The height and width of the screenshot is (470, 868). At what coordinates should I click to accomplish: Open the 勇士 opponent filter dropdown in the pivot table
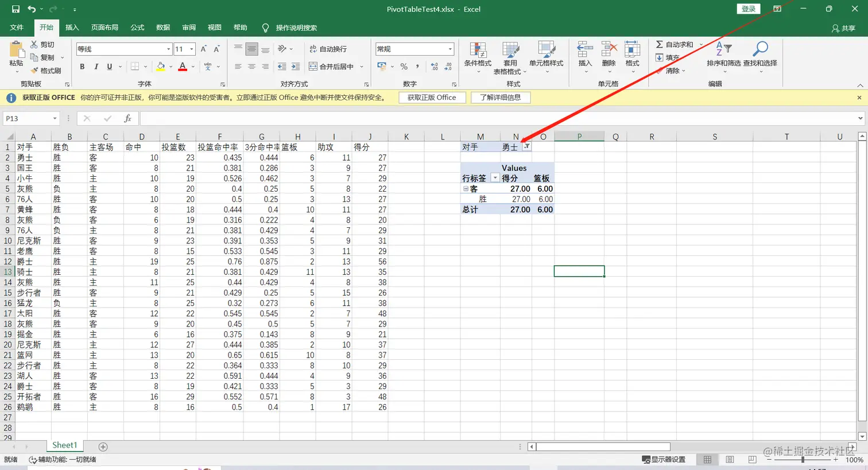(526, 146)
